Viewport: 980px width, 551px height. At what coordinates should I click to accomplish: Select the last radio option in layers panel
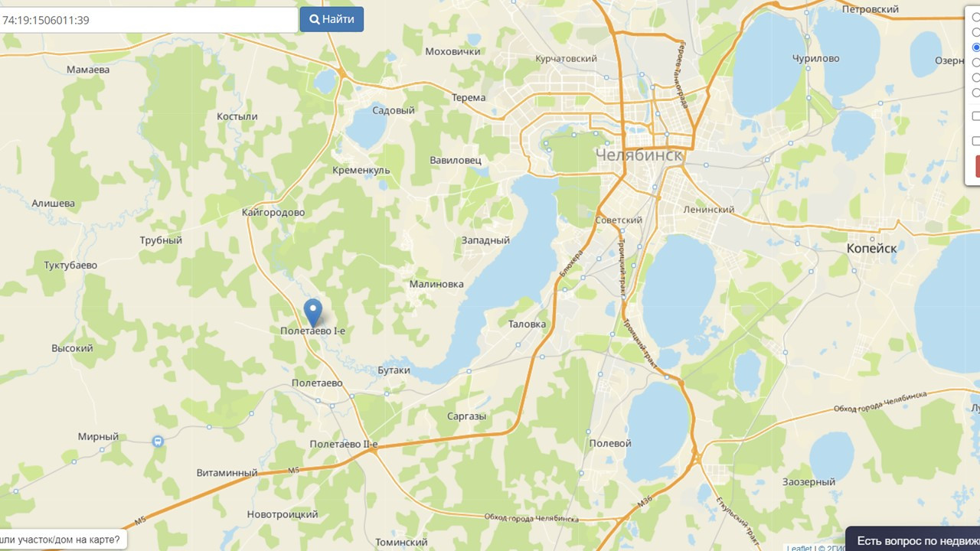click(x=976, y=93)
